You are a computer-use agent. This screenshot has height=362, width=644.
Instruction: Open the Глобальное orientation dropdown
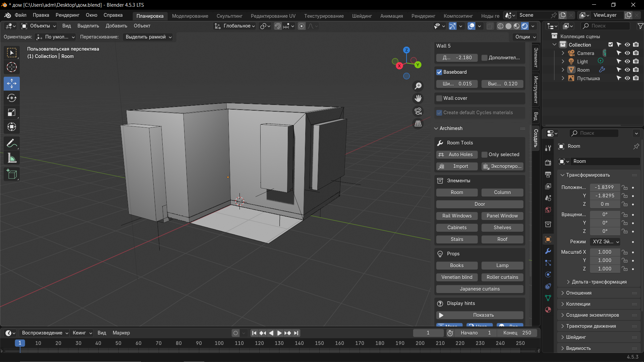coord(235,26)
